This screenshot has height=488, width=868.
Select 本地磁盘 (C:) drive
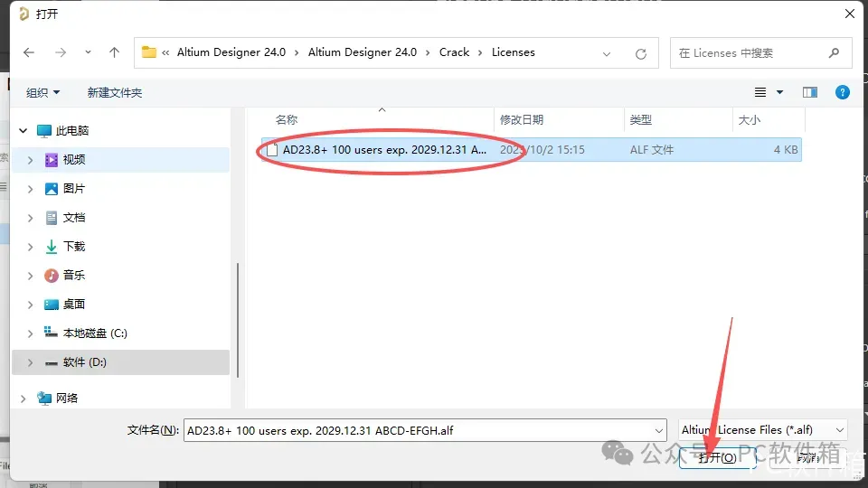coord(95,333)
